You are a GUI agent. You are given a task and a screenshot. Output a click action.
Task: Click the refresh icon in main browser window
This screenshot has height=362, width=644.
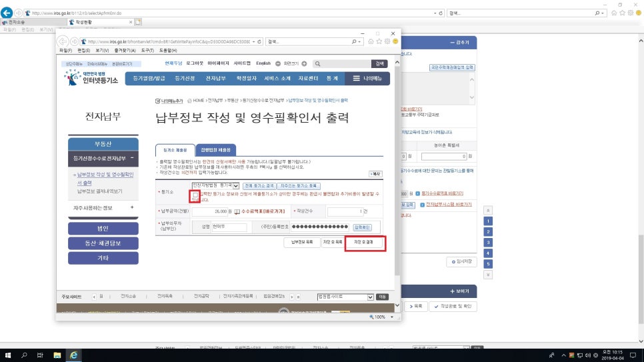pyautogui.click(x=441, y=13)
